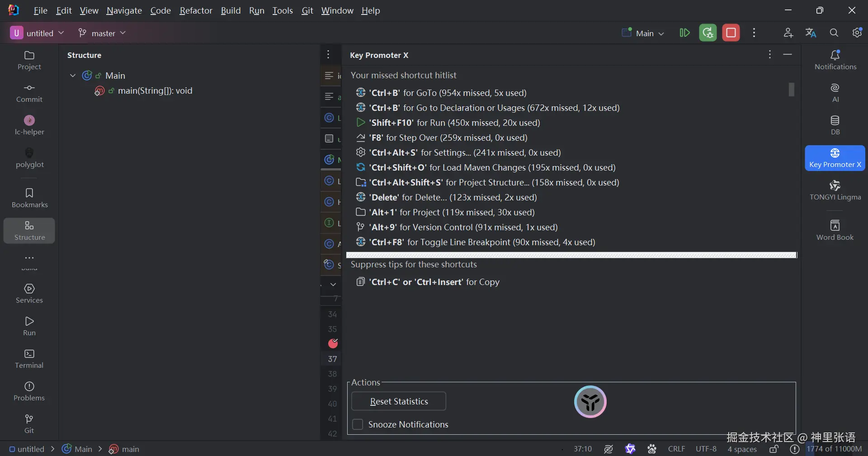Click the untitled breadcrumb in status bar
The height and width of the screenshot is (456, 868).
[27, 449]
